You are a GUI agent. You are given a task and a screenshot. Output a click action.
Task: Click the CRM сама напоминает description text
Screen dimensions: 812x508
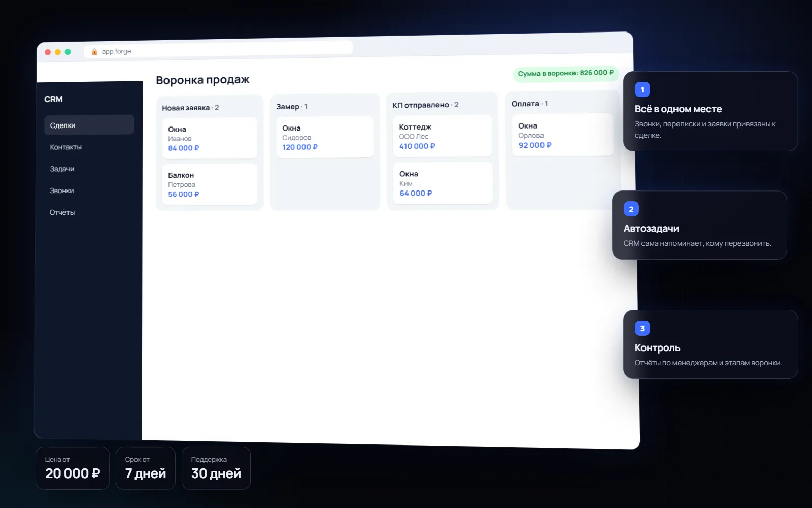(697, 244)
